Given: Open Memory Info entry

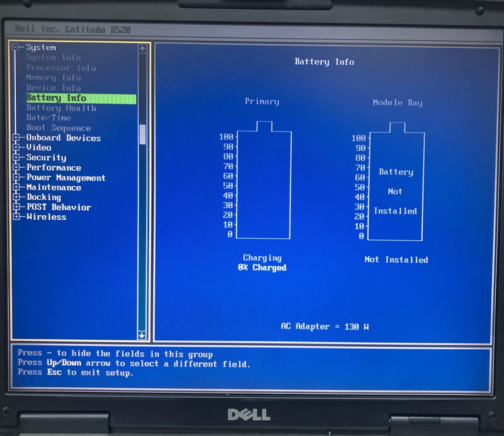Looking at the screenshot, I should pyautogui.click(x=53, y=78).
